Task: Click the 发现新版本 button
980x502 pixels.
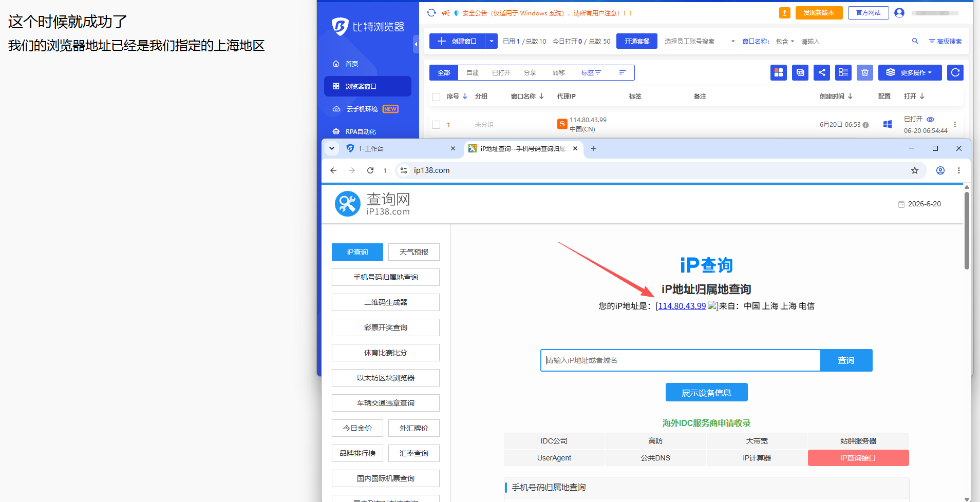Action: click(819, 13)
